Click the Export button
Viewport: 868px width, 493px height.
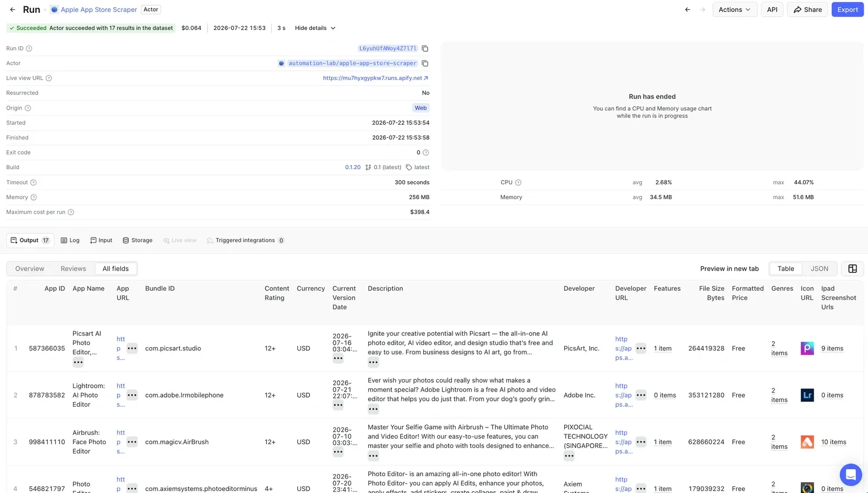point(847,10)
